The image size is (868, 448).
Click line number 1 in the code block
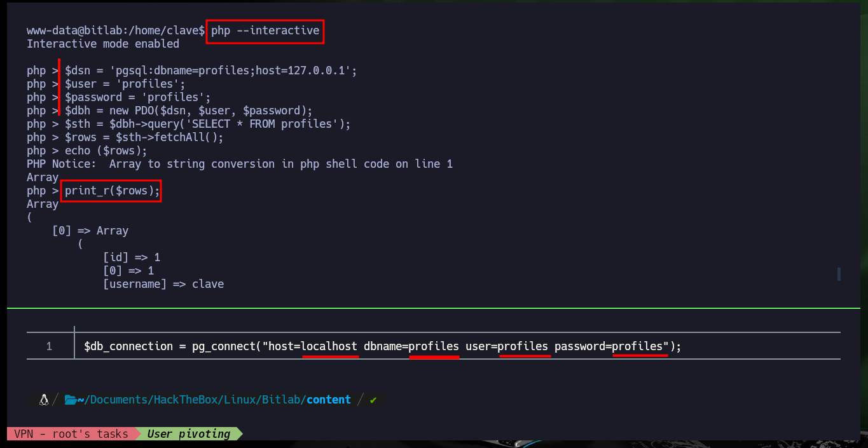[x=49, y=346]
